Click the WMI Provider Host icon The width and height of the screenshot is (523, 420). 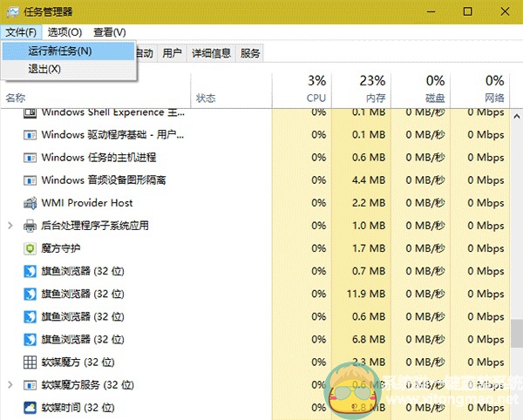click(x=30, y=203)
